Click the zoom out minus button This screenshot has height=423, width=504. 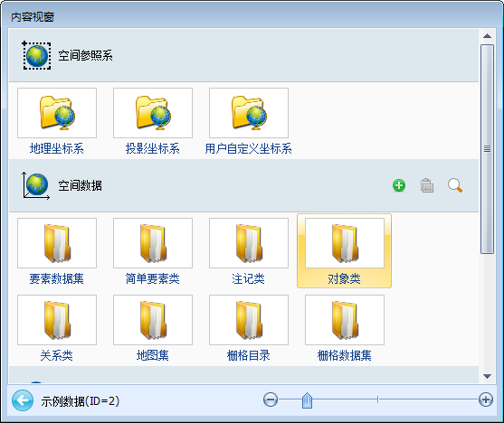(x=271, y=399)
